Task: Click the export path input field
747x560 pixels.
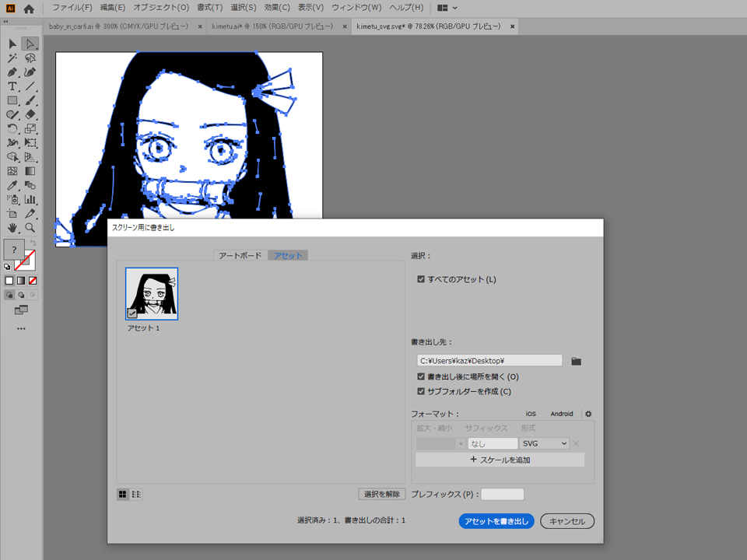Action: coord(489,361)
